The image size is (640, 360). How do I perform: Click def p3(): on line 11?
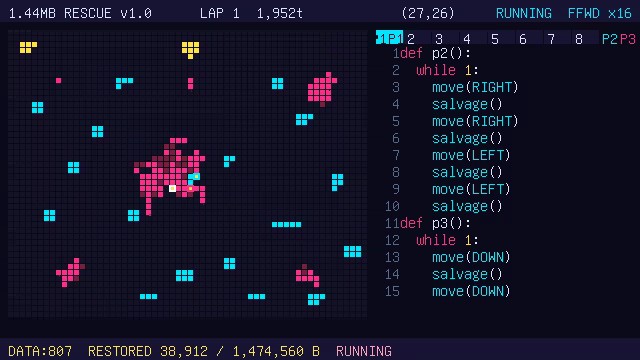435,223
